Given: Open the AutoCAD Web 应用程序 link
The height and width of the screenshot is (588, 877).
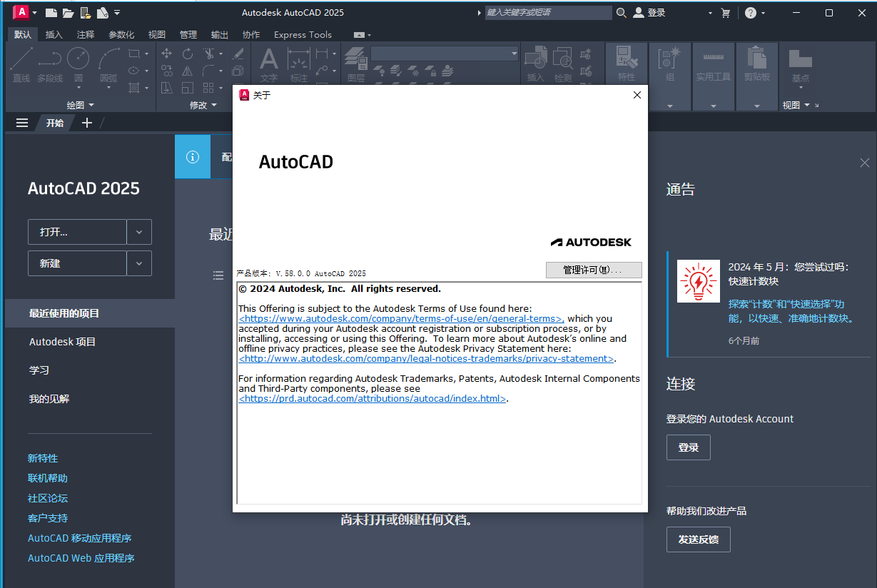Looking at the screenshot, I should coord(81,558).
